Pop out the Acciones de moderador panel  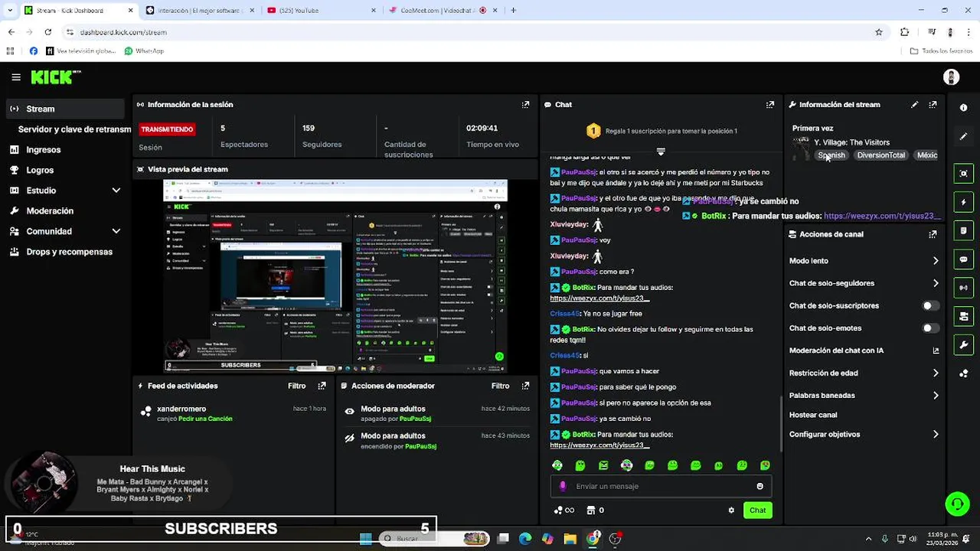525,386
